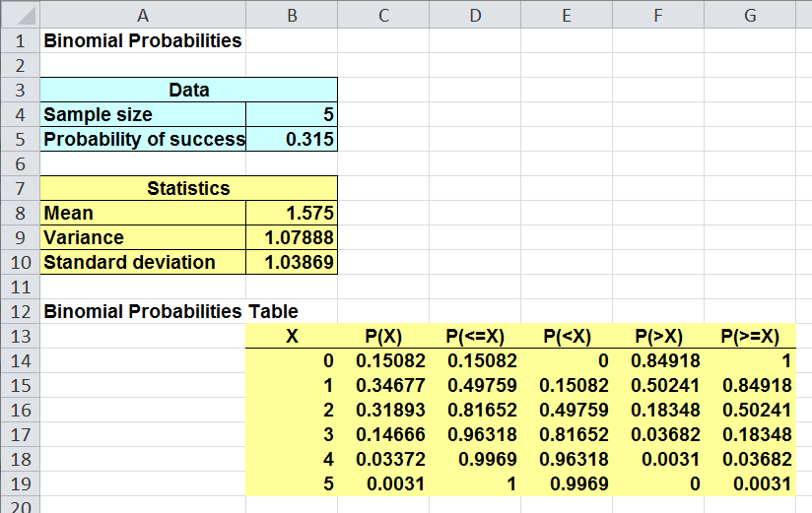Screen dimensions: 812x513
Task: Select row 11 header
Action: click(20, 287)
